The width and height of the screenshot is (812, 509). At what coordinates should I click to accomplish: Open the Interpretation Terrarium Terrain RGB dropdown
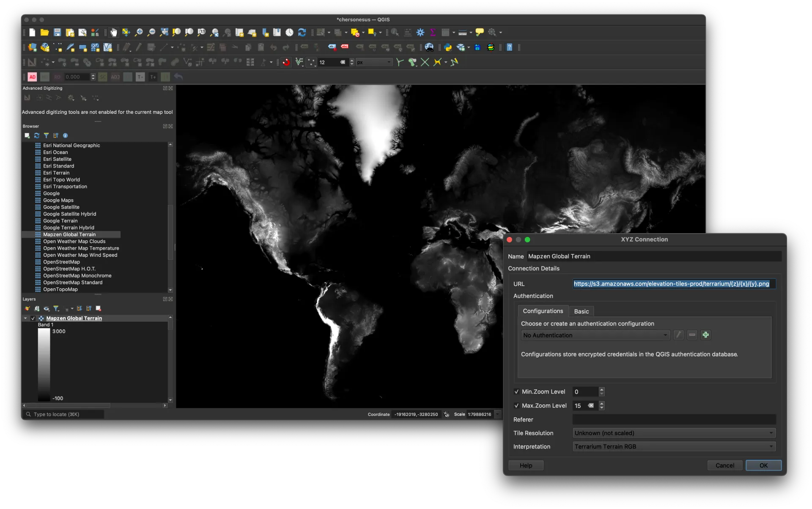pyautogui.click(x=674, y=447)
